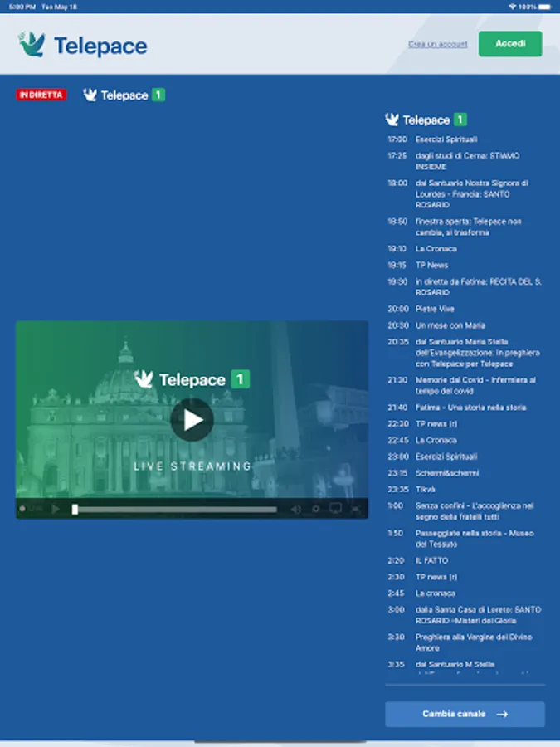Select the 23:00 Esercizi Spirituali entry

point(465,456)
